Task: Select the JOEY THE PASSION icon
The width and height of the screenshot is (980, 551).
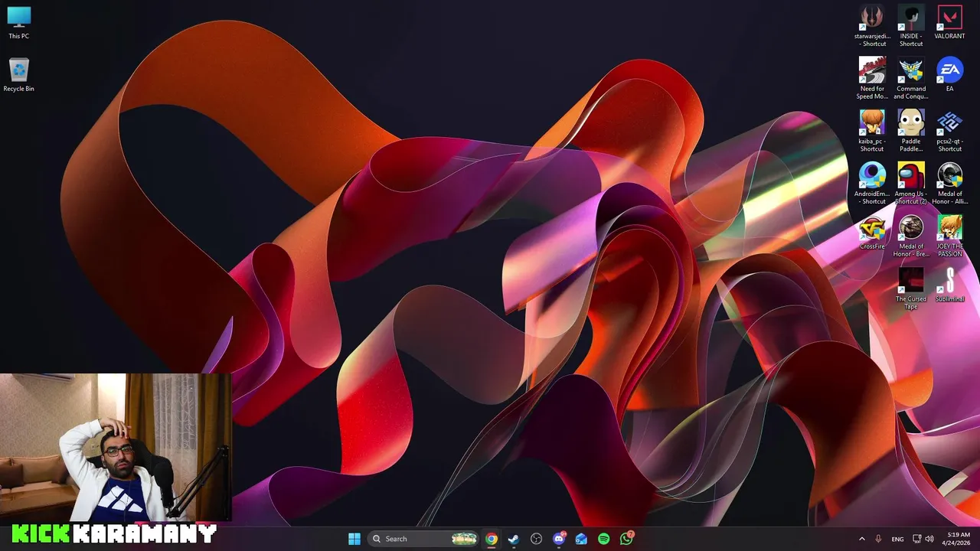Action: tap(950, 236)
